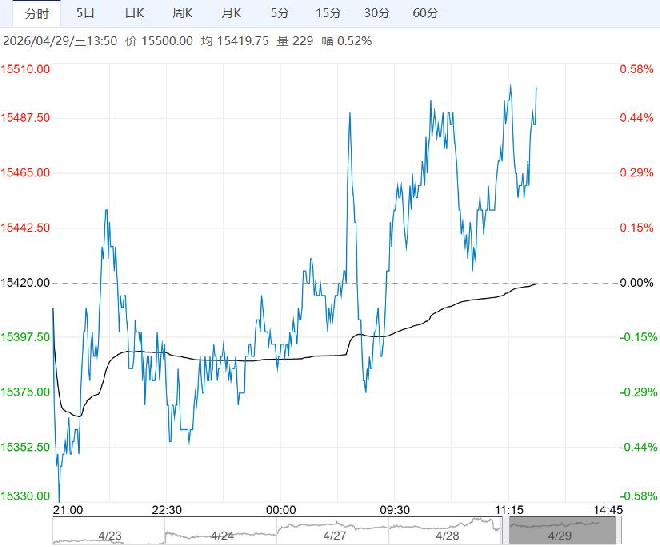The image size is (660, 547).
Task: Select the 60分 interval tab
Action: click(425, 13)
